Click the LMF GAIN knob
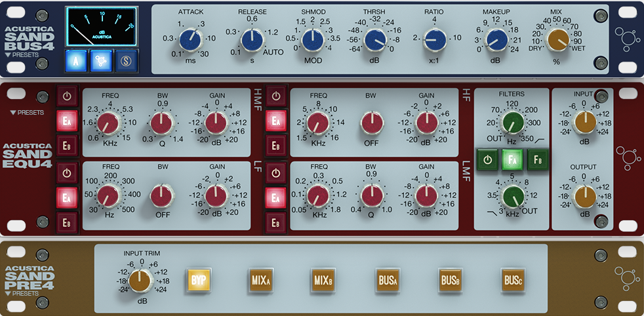Image resolution: width=644 pixels, height=316 pixels. tap(427, 196)
